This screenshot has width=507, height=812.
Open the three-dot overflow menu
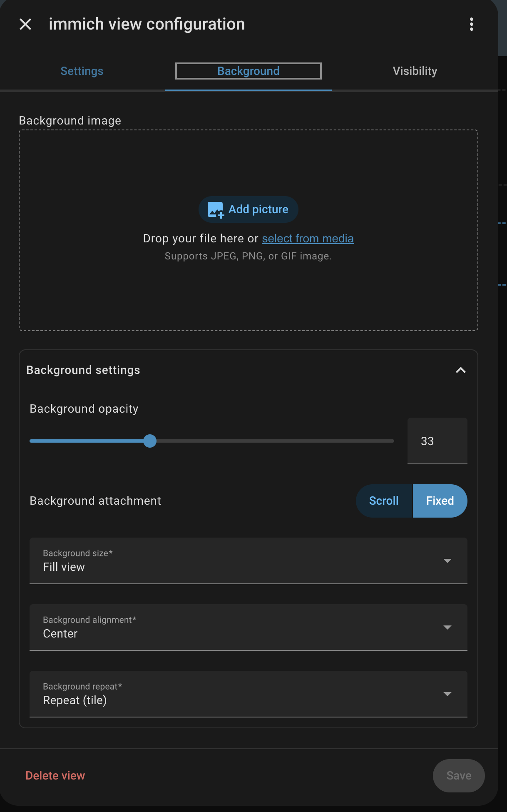pyautogui.click(x=471, y=24)
